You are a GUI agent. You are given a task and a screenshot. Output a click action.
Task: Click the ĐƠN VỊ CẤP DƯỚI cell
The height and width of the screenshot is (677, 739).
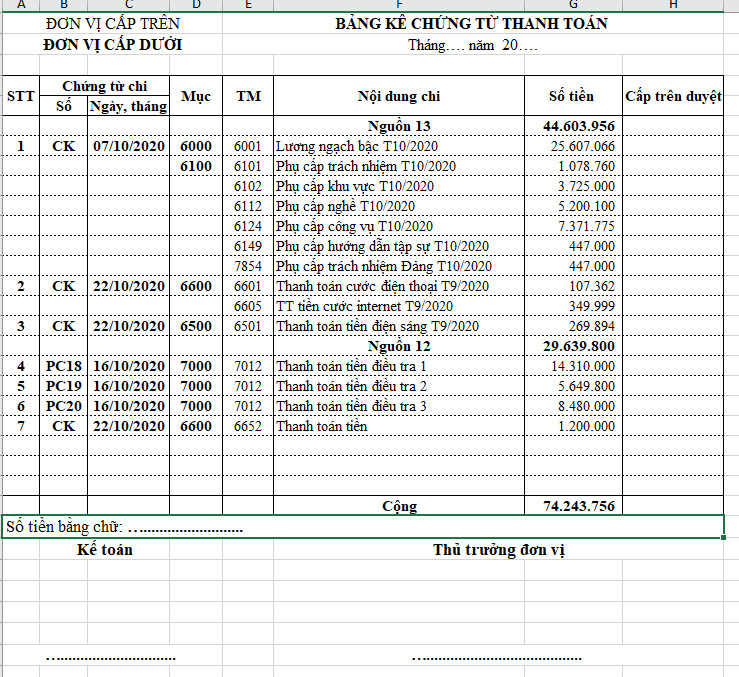pyautogui.click(x=113, y=44)
